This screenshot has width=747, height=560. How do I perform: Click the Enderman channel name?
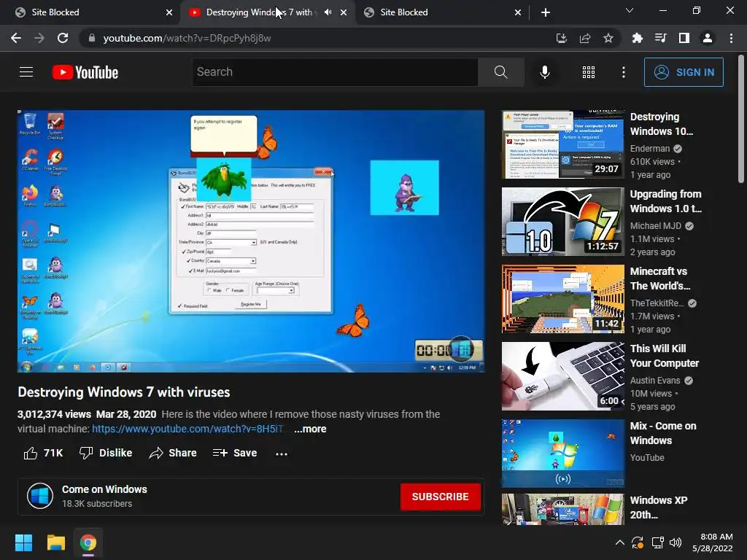(x=650, y=149)
